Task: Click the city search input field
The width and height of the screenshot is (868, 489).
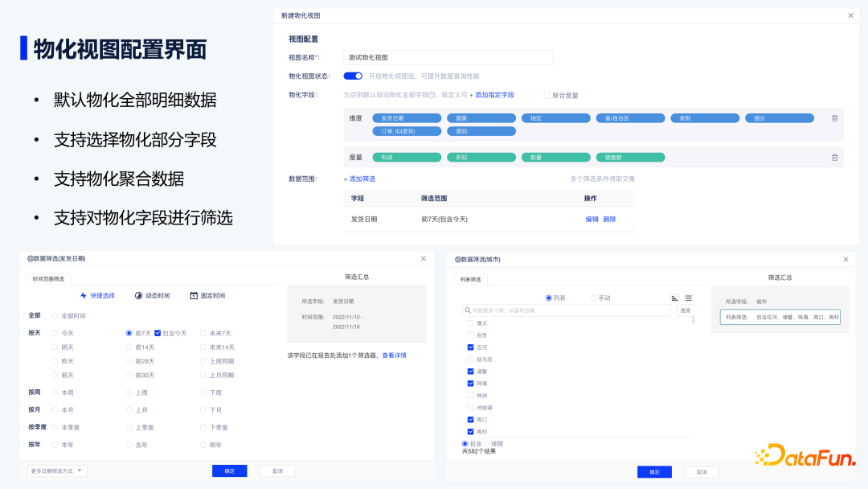Action: (x=567, y=310)
